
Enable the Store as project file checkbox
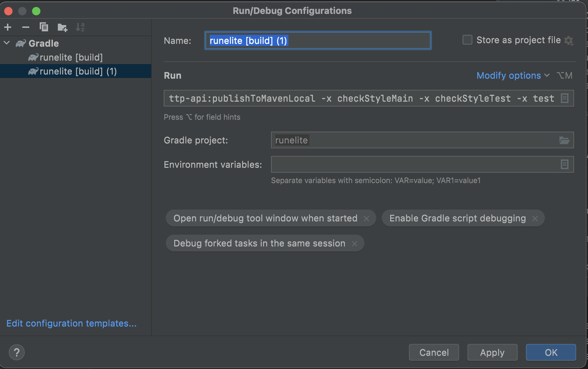[x=467, y=40]
